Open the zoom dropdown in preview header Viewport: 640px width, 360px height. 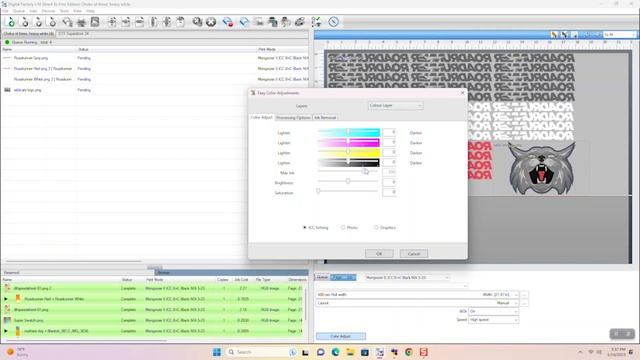619,35
